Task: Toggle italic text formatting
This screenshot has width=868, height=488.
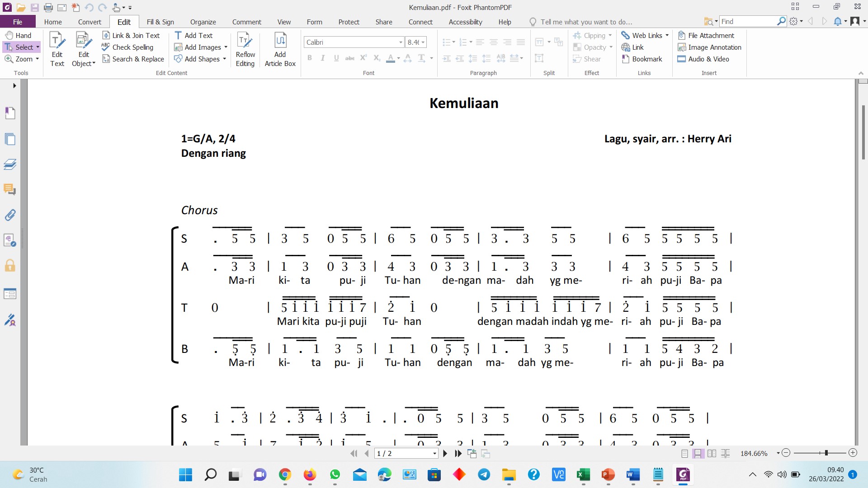Action: pyautogui.click(x=323, y=58)
